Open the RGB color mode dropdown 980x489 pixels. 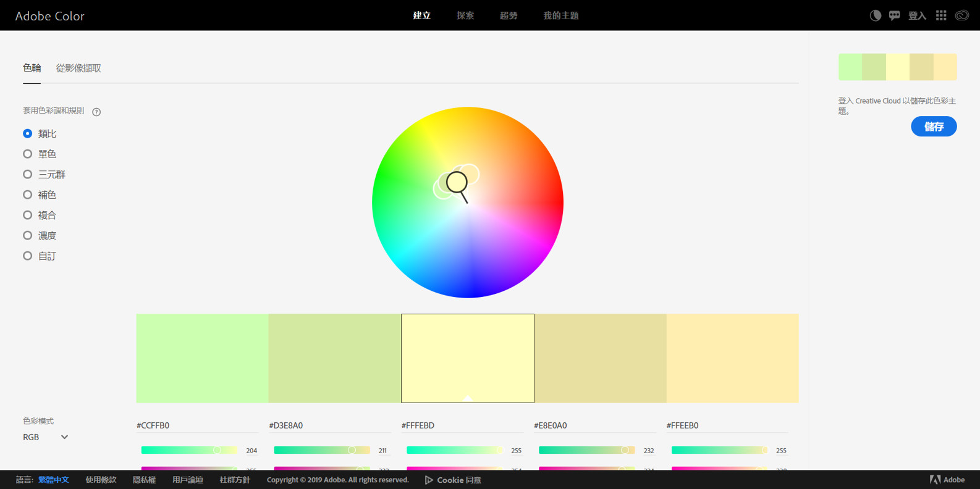tap(46, 437)
